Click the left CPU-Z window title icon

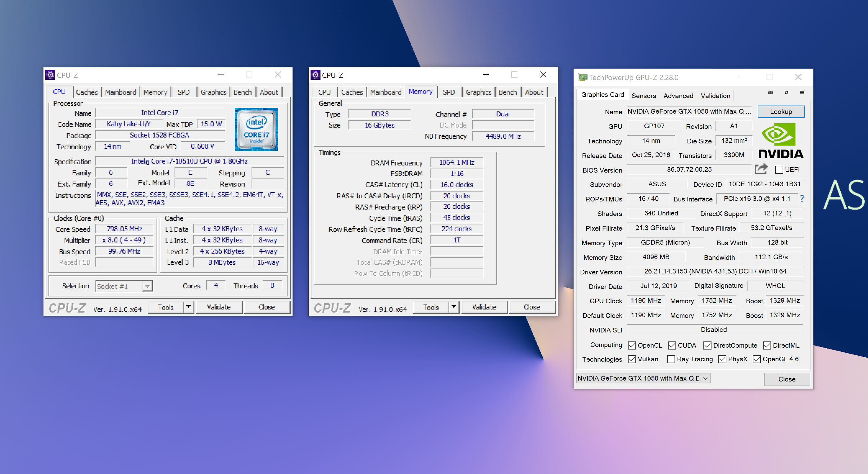click(x=50, y=75)
